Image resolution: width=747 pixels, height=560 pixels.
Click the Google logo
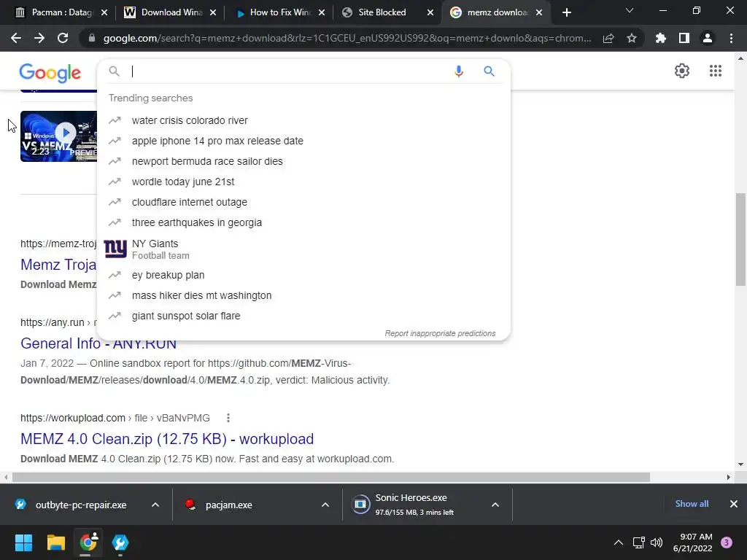50,73
